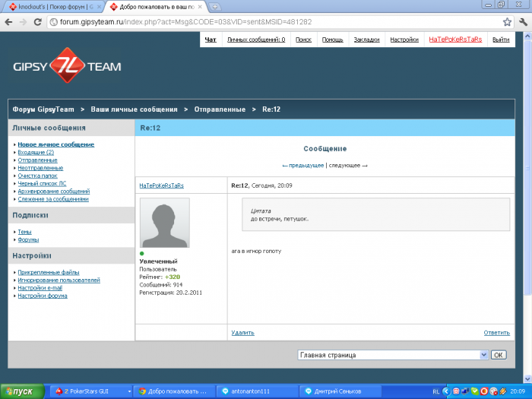Open Входящие (2) folder
Viewport: 532px width, 399px height.
[x=36, y=152]
